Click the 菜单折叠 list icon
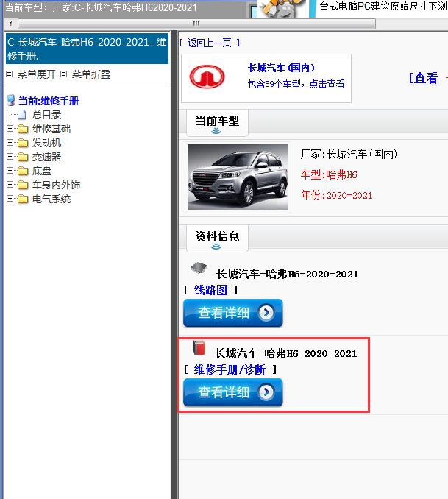Viewport: 448px width, 499px height. click(64, 74)
